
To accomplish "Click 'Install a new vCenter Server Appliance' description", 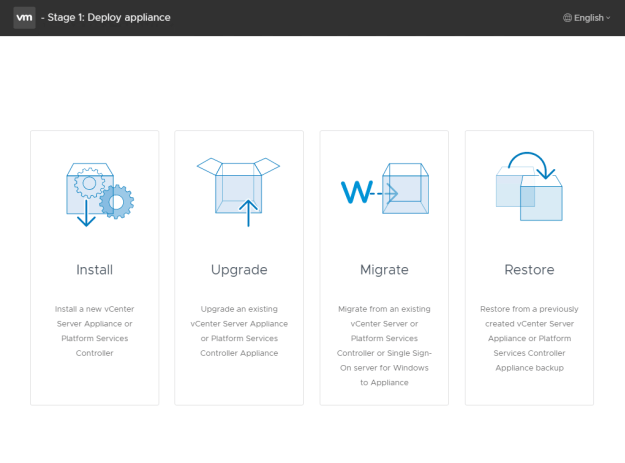I will click(x=94, y=331).
